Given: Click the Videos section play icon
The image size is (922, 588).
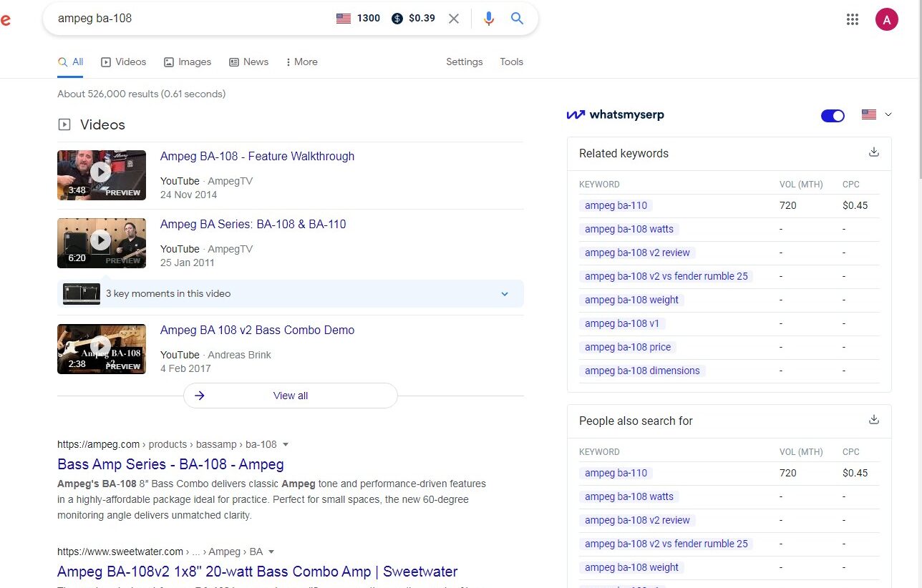Looking at the screenshot, I should coord(64,124).
